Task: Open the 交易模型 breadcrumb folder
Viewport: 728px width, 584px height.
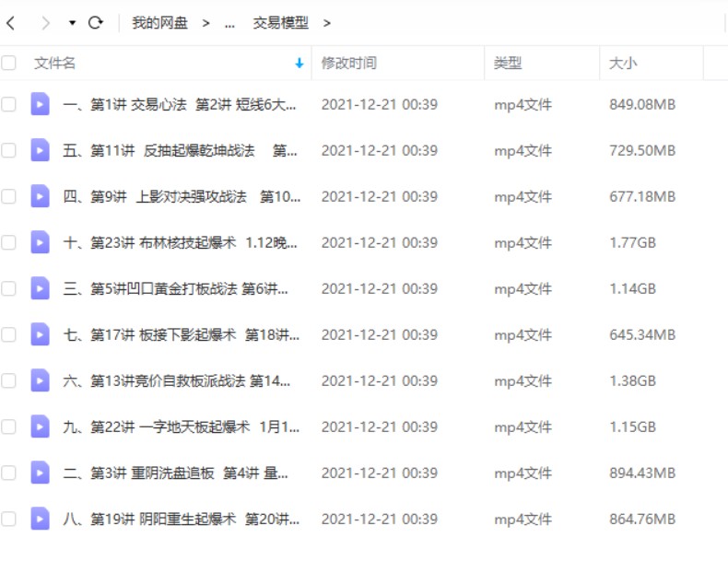Action: (280, 23)
